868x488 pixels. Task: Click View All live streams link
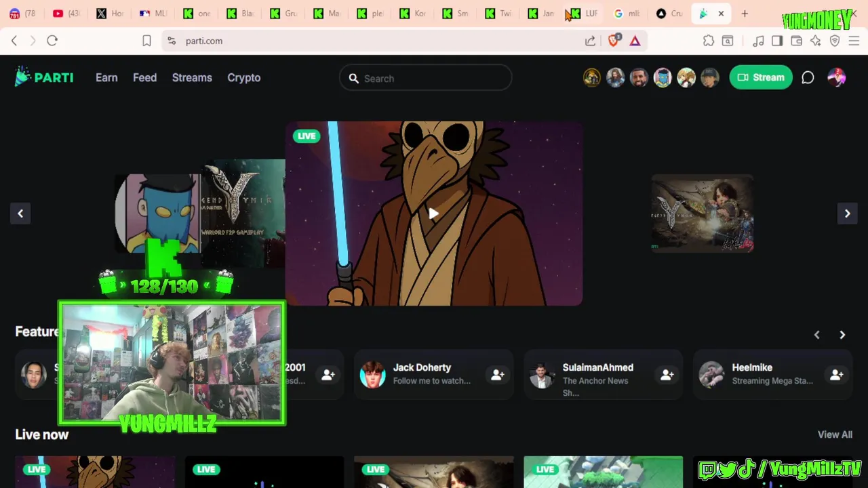835,434
